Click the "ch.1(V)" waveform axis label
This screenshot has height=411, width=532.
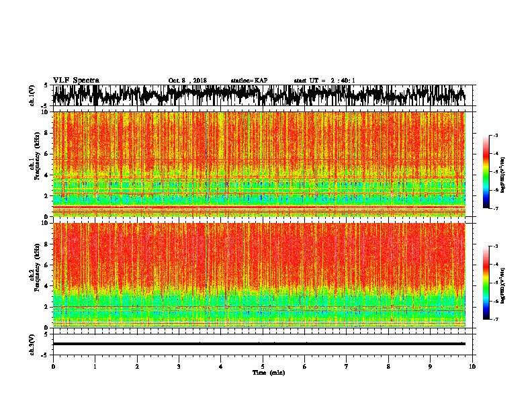click(32, 95)
